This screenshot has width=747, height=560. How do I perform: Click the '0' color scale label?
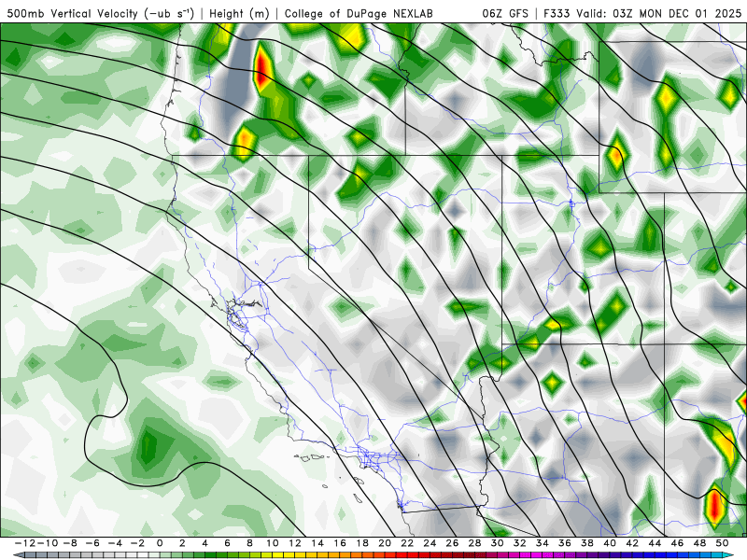click(160, 543)
